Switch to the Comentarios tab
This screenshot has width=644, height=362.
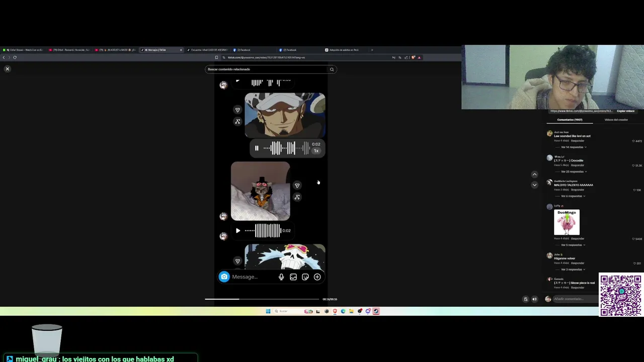click(570, 120)
